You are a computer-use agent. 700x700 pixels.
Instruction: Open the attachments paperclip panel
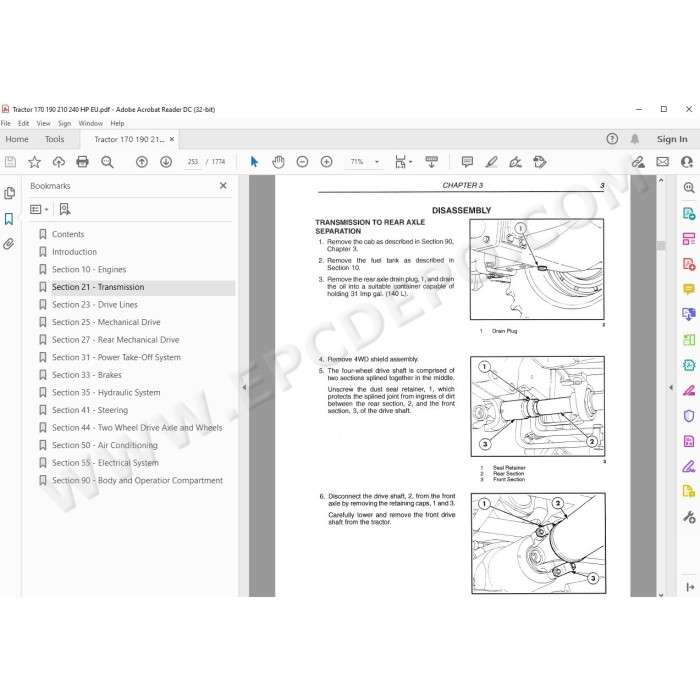(9, 244)
